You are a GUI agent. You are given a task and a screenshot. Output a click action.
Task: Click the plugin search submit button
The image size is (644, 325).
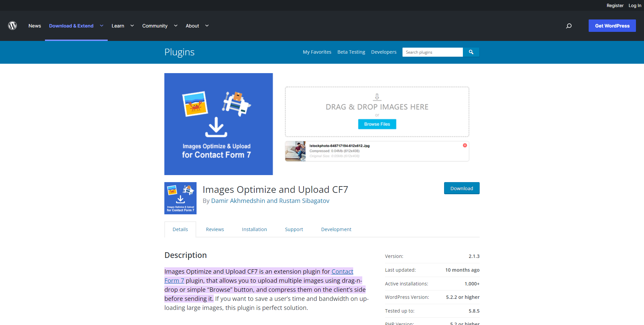click(x=471, y=52)
